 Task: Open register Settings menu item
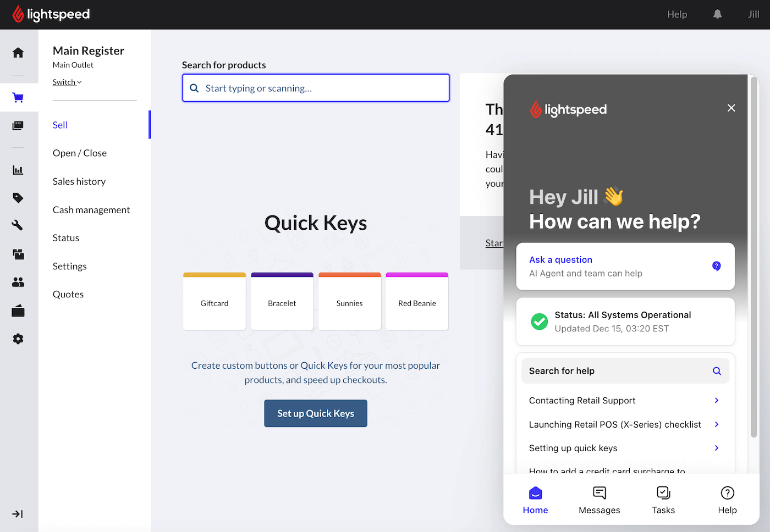(x=70, y=267)
